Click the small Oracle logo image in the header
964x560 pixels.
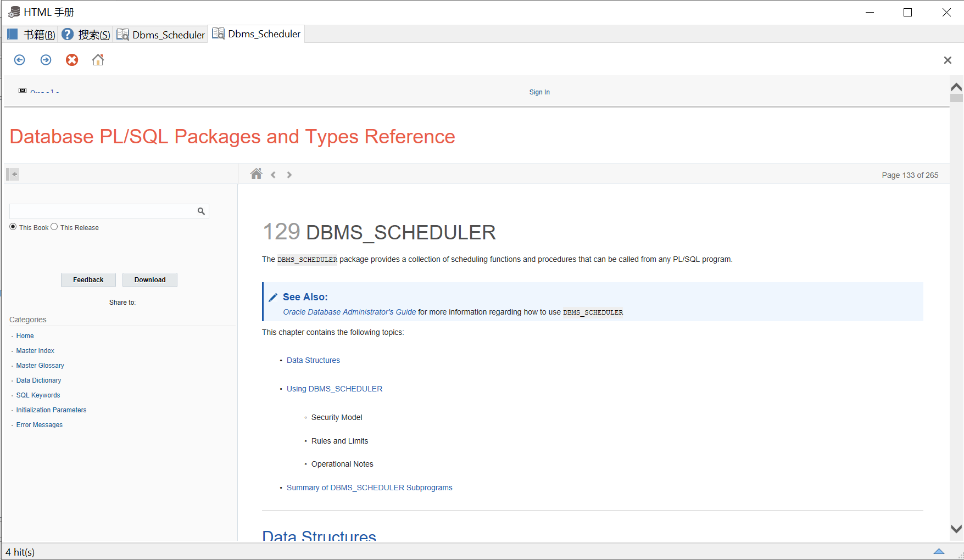[x=23, y=91]
